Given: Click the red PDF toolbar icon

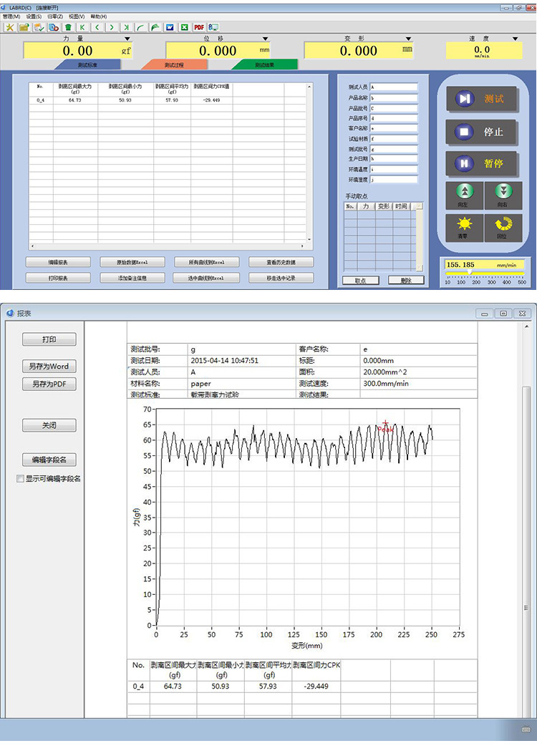Looking at the screenshot, I should coord(199,27).
